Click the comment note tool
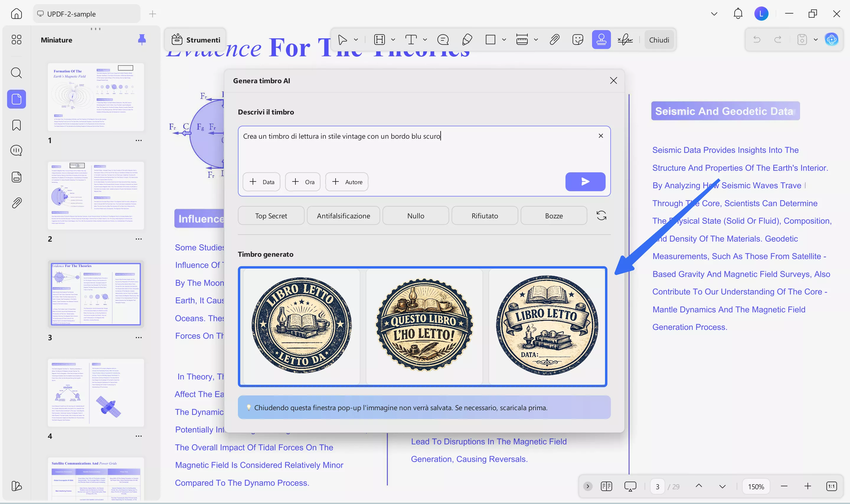850x504 pixels. (443, 40)
